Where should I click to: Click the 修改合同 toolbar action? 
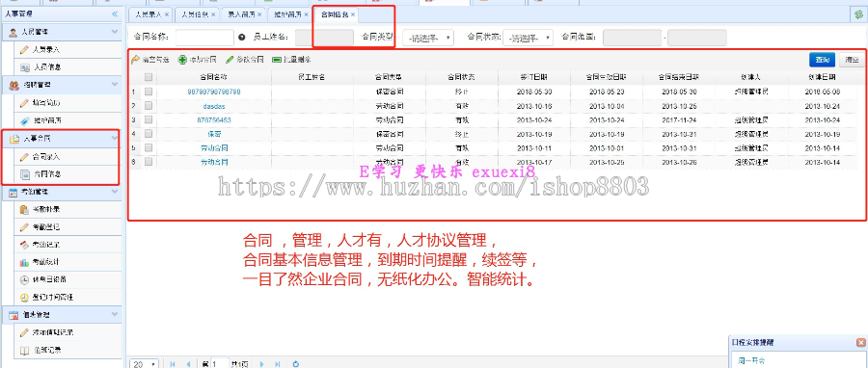coord(244,60)
